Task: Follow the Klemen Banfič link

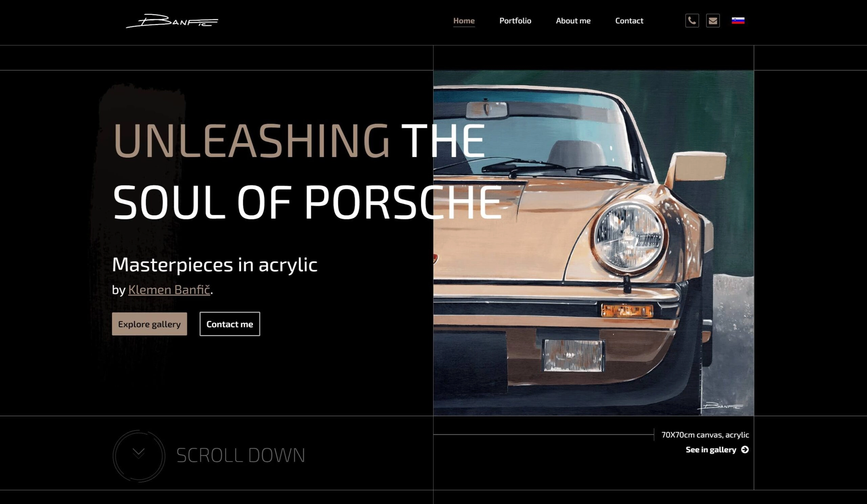Action: (x=169, y=289)
